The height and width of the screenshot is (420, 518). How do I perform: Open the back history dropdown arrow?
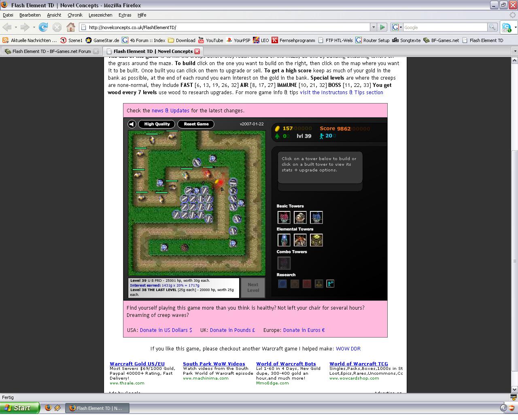[x=16, y=27]
